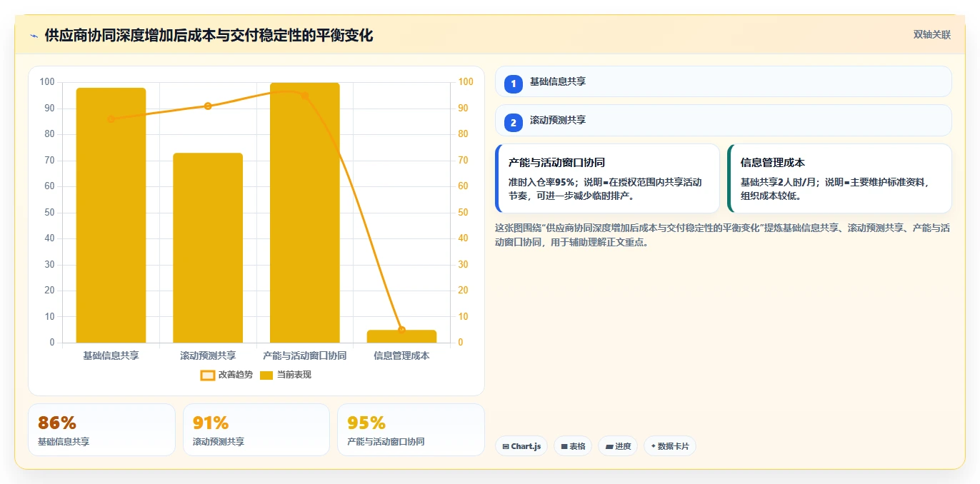Click the line point at 91 for 滚动预测共享
The width and height of the screenshot is (980, 484).
(208, 106)
